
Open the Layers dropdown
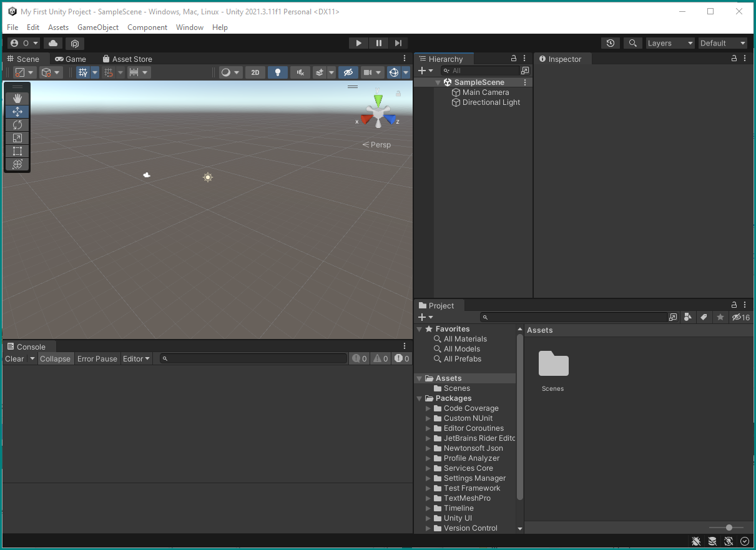670,43
